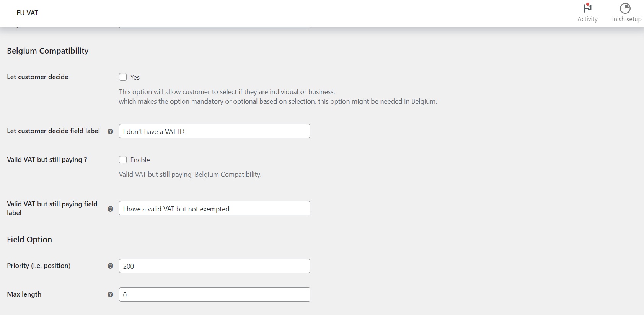Click the help icon next to Priority setting
The height and width of the screenshot is (315, 644).
pyautogui.click(x=110, y=266)
